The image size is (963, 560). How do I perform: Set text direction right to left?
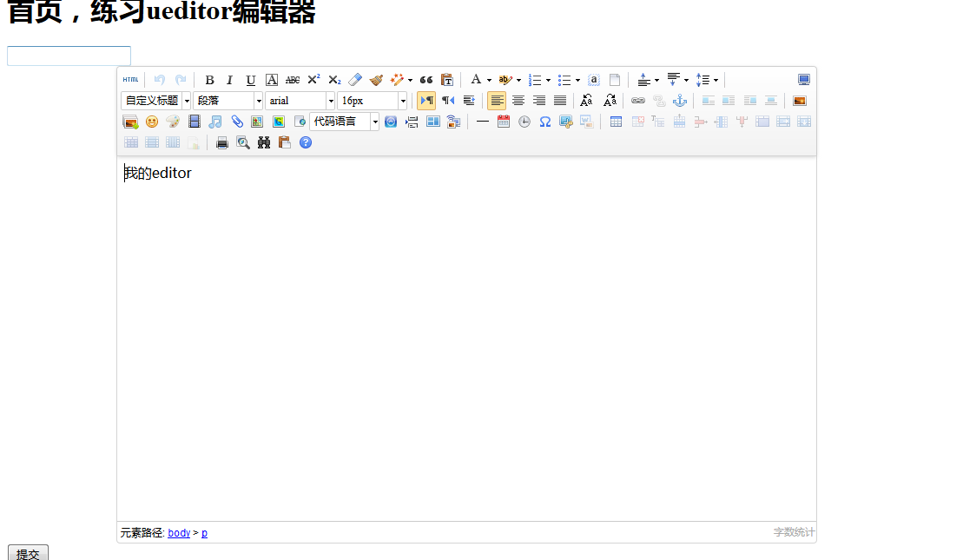point(448,101)
